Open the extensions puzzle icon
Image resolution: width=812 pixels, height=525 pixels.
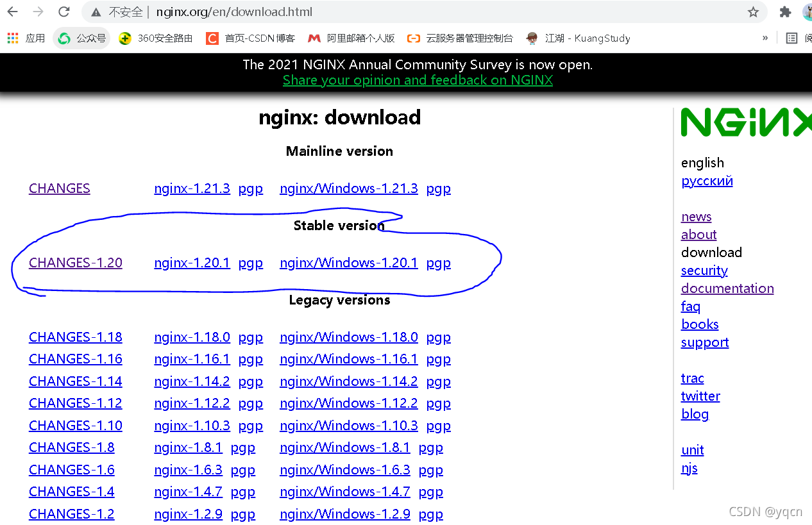(x=785, y=12)
